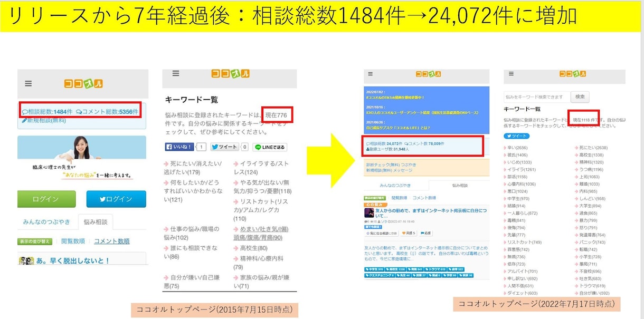
Task: Open keyword イライラする/ストレス(124)
Action: [x=262, y=168]
